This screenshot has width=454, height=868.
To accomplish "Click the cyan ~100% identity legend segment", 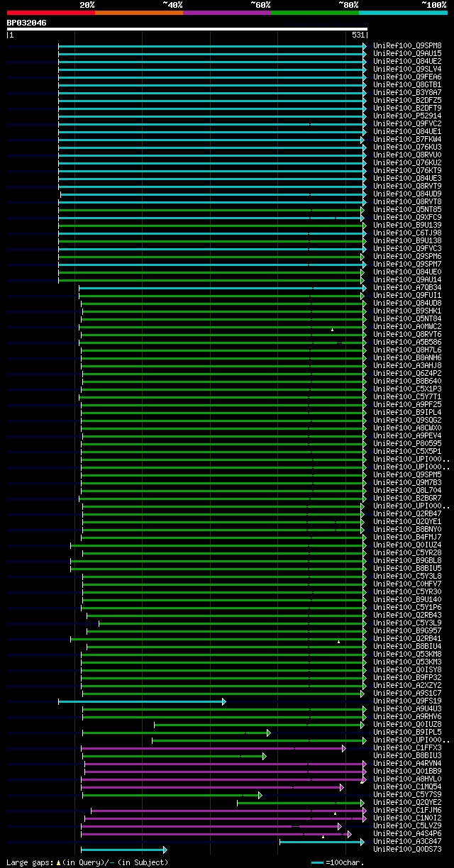I will tap(402, 13).
